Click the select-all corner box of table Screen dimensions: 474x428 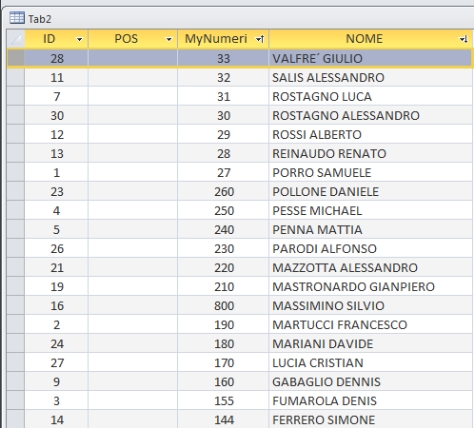16,39
